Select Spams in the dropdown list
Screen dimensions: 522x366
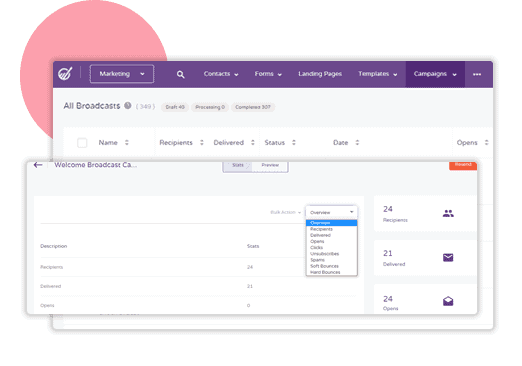(331, 260)
